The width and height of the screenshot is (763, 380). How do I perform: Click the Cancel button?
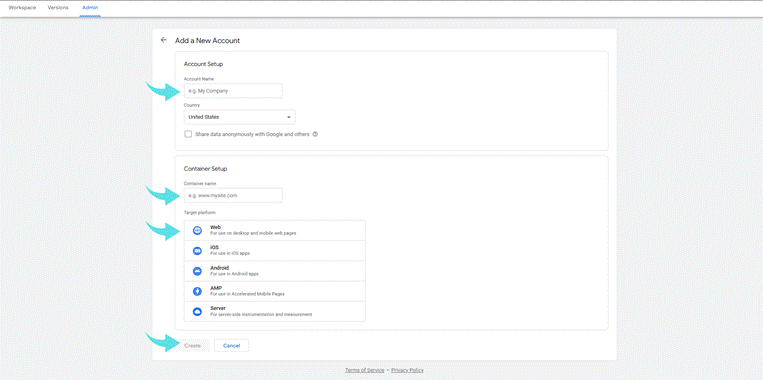[x=232, y=345]
